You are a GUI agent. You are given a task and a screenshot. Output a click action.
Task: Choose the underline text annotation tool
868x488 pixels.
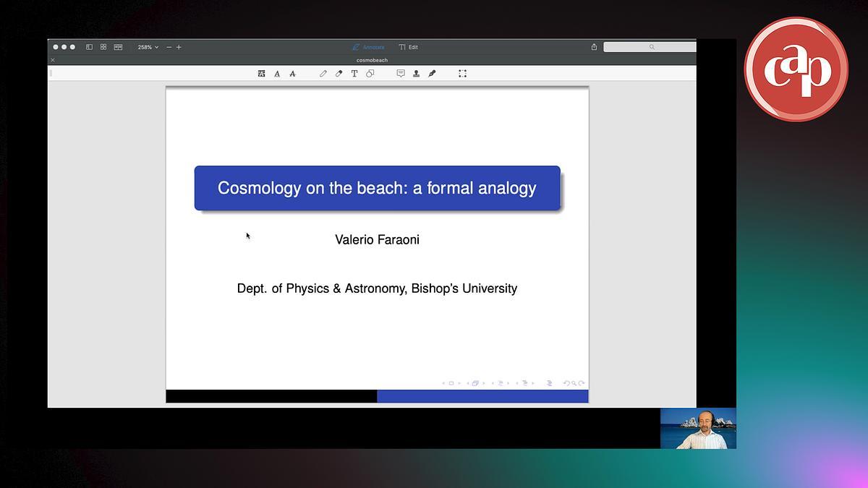click(277, 74)
